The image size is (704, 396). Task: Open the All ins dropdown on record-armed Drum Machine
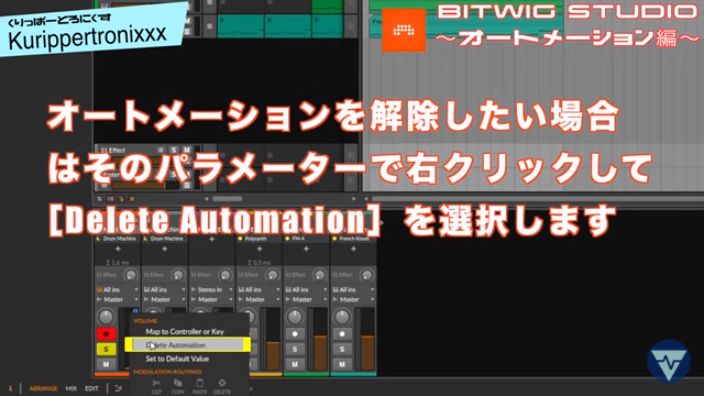click(x=118, y=290)
